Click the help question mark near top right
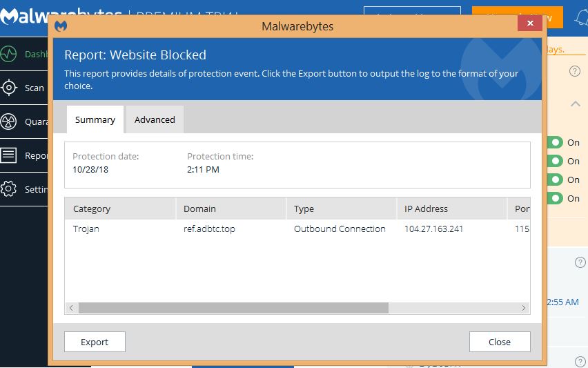Screen dimensions: 588x368 pos(574,71)
